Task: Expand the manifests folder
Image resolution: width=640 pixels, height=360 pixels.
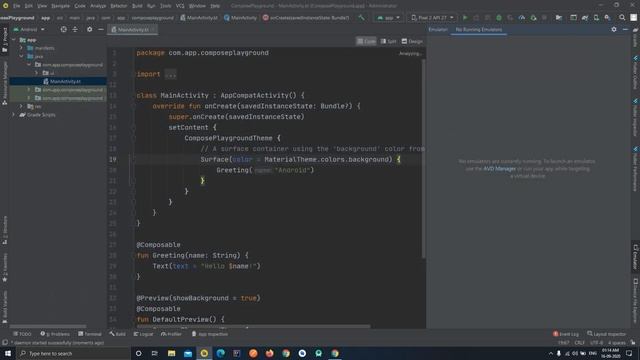Action: coord(22,48)
